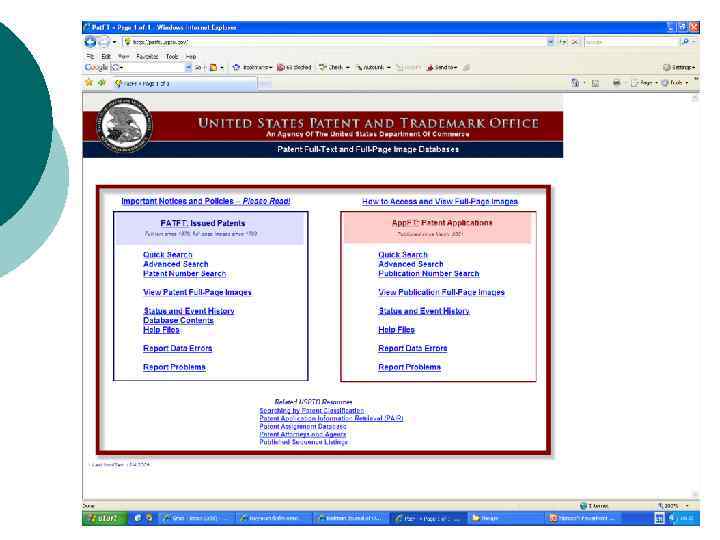Click the Home icon in command bar
The image size is (720, 540).
[x=575, y=83]
